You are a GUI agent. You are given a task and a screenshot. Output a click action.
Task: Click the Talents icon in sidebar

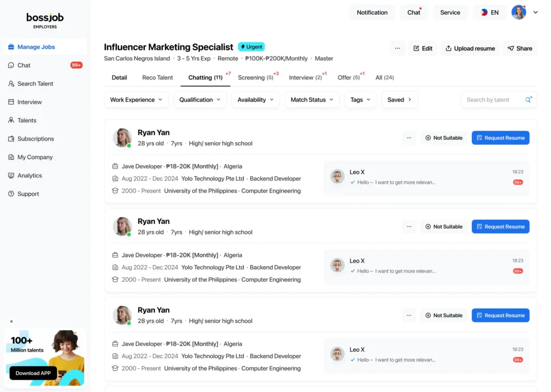point(11,120)
